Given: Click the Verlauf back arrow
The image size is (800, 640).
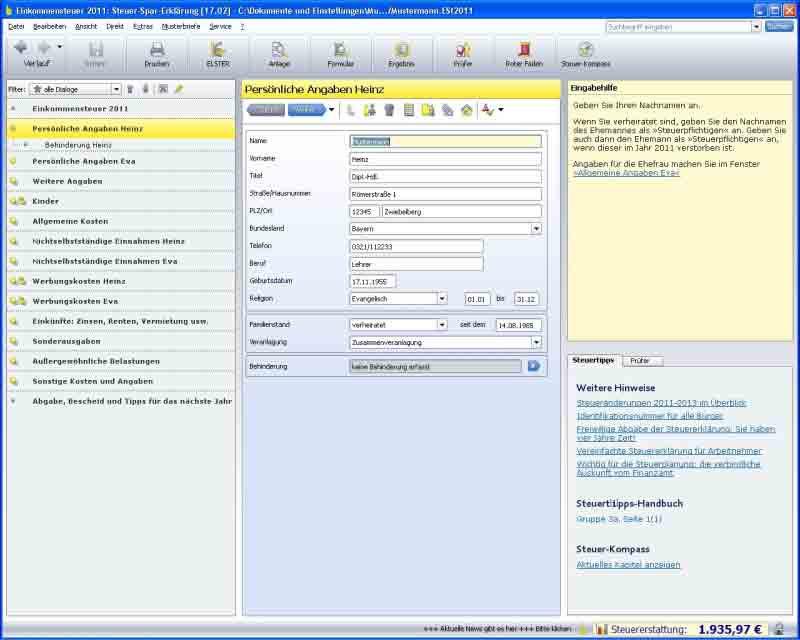Looking at the screenshot, I should pyautogui.click(x=21, y=47).
